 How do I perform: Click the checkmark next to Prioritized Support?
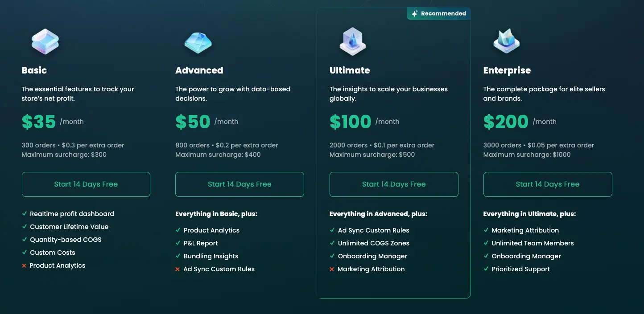click(486, 269)
